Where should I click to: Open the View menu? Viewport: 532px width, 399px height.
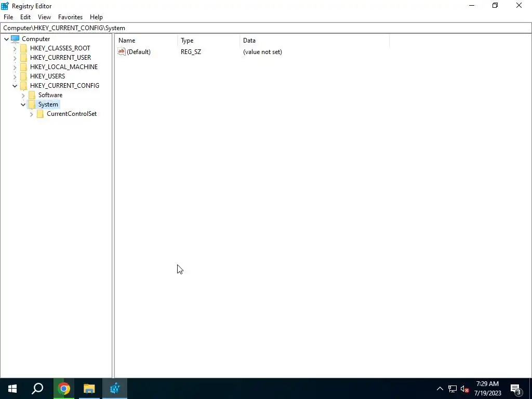[x=45, y=17]
